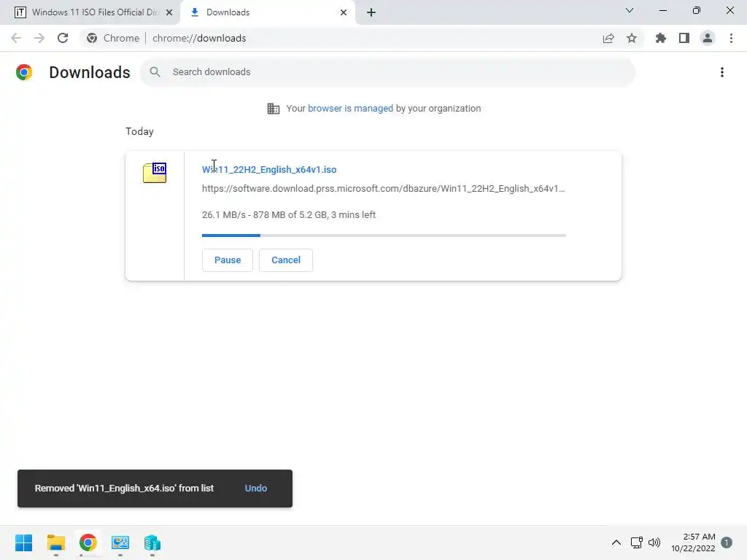
Task: Restore down the Chrome window
Action: pyautogui.click(x=697, y=10)
